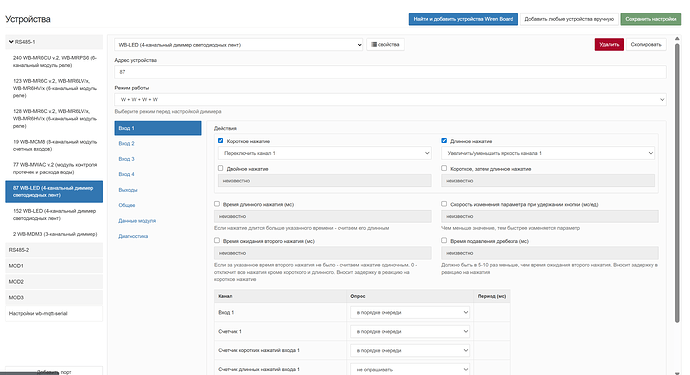Open the WB-LED device type dropdown

tap(239, 44)
